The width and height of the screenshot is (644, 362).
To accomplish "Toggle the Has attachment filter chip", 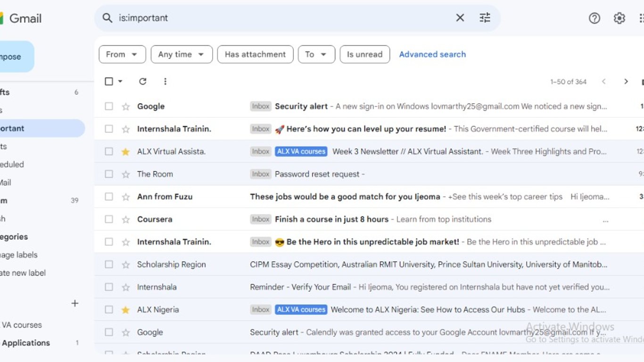I will [x=255, y=54].
